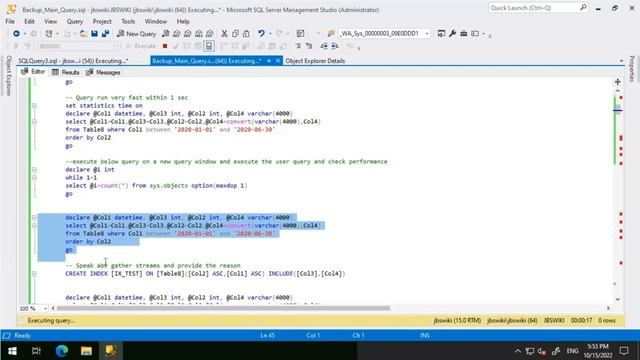This screenshot has height=360, width=640.
Task: Cut selection with the scissors icon
Action: 224,33
